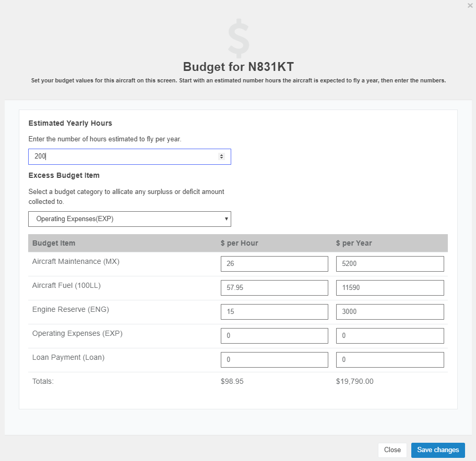Select the Engine Reserve per hour field showing 15
Image resolution: width=476 pixels, height=461 pixels.
pyautogui.click(x=274, y=311)
